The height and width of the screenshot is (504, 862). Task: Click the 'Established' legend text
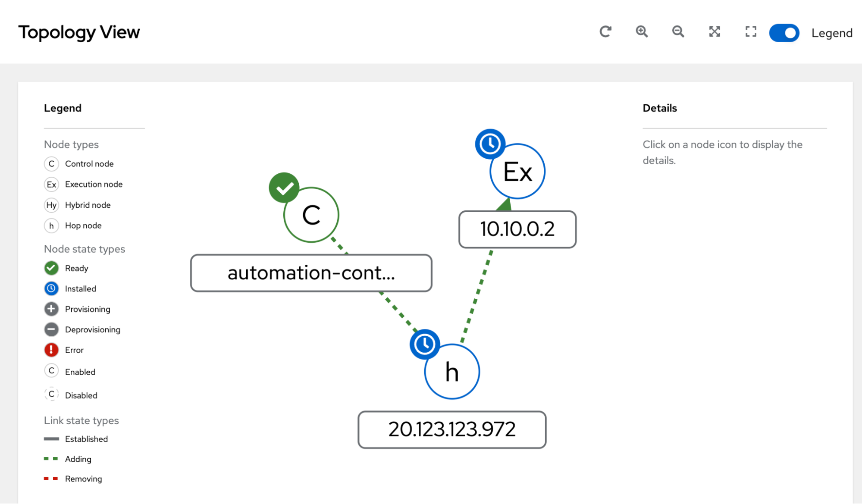[86, 439]
